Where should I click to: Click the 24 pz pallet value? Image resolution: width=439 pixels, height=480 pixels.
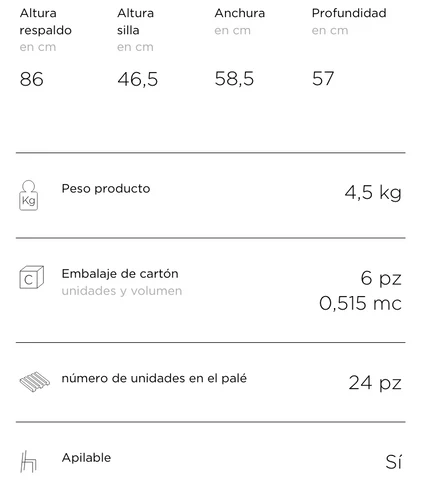(375, 383)
